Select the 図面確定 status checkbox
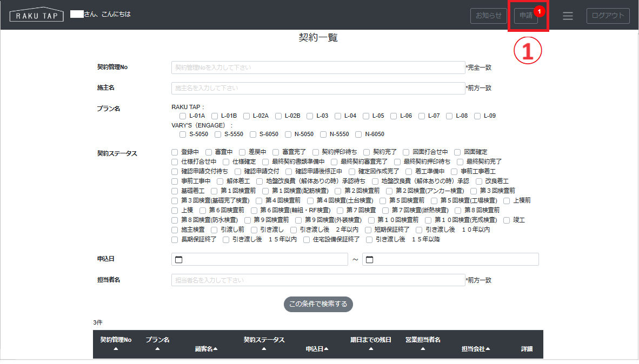The image size is (639, 364). (x=457, y=152)
